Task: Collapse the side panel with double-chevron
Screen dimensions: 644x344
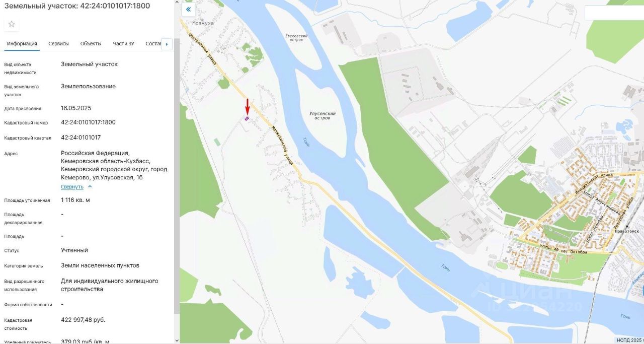Action: 189,9
